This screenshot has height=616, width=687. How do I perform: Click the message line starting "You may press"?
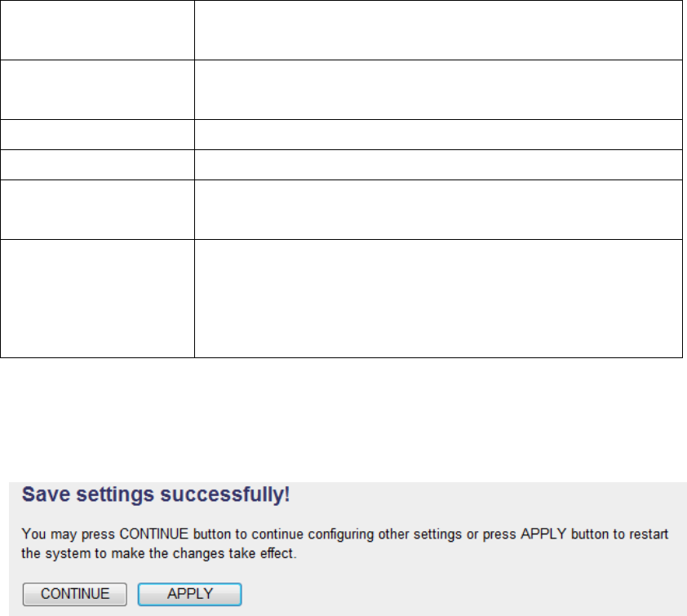click(x=343, y=533)
